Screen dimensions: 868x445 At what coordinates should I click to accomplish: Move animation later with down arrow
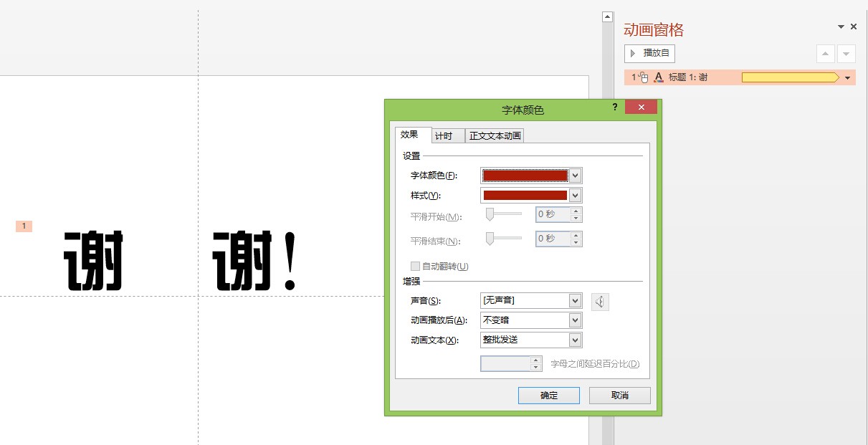846,54
